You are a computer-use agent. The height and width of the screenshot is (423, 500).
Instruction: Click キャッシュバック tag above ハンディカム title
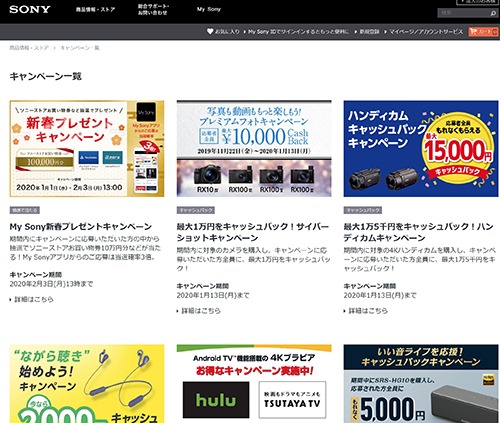tap(363, 210)
